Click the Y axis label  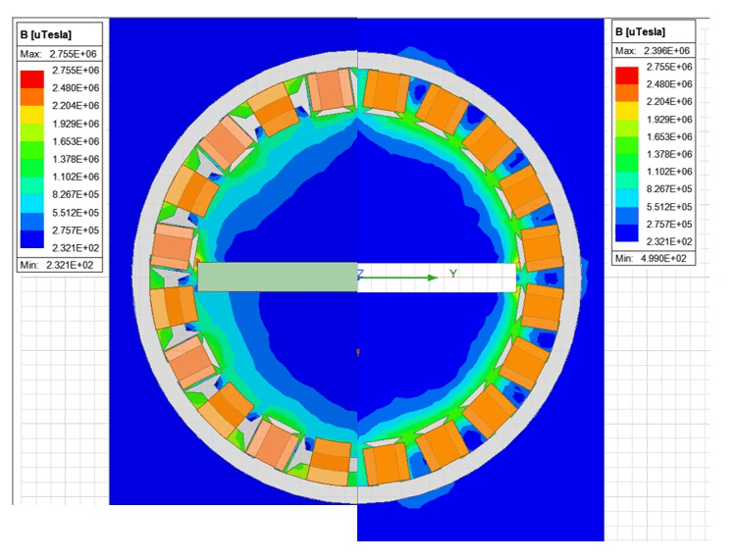[x=453, y=274]
